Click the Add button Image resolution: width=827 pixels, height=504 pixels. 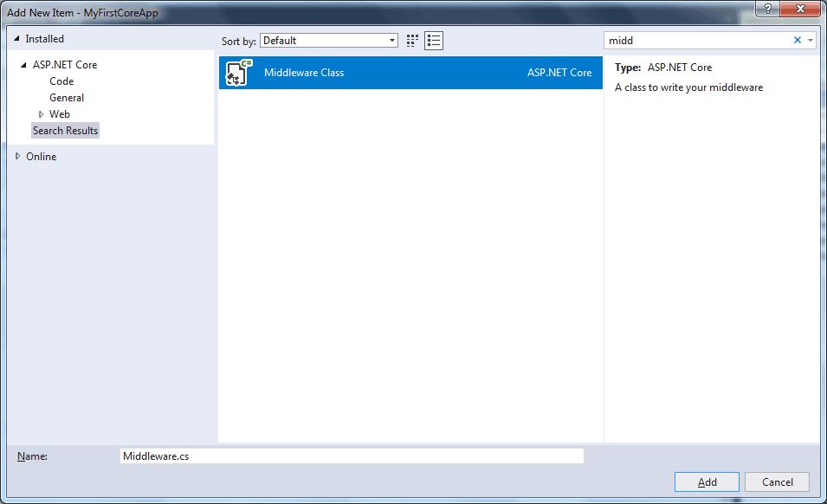click(707, 482)
